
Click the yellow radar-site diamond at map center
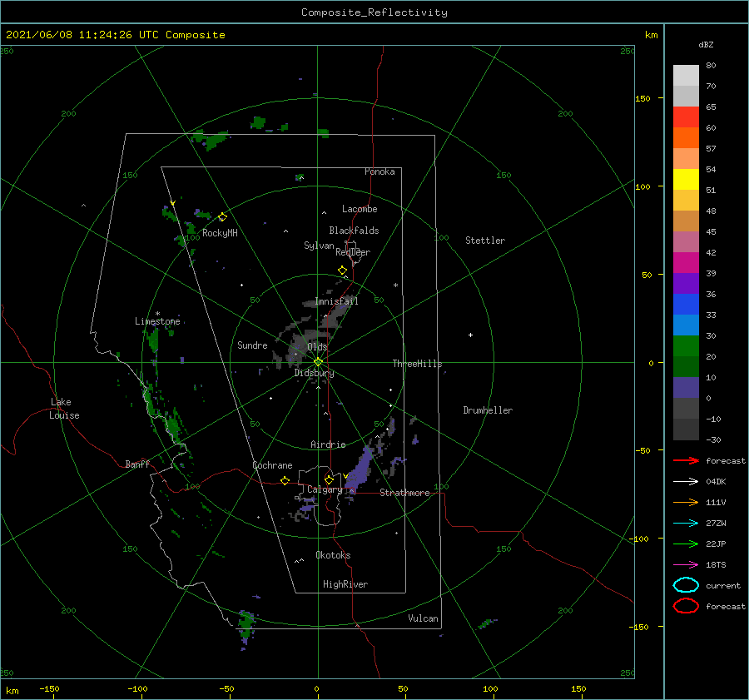318,362
